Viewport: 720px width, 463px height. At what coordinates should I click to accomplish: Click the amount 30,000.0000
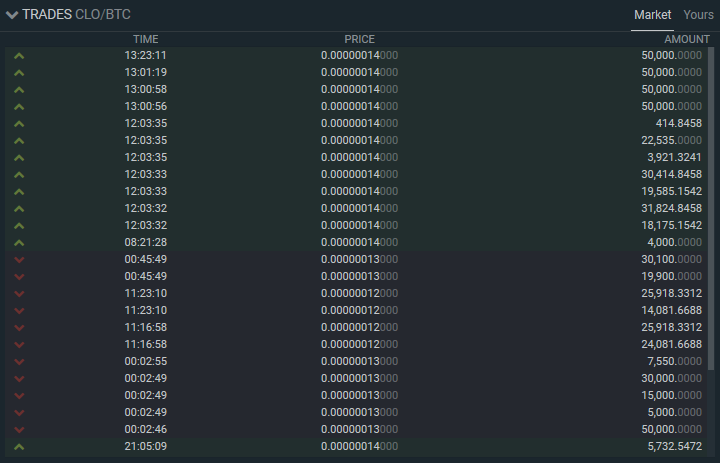tap(671, 378)
